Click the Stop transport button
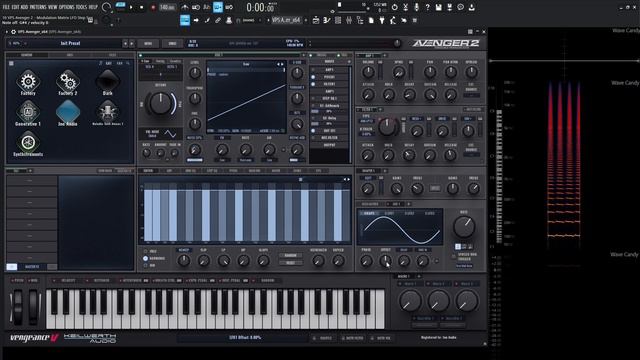Image resolution: width=640 pixels, height=360 pixels. [x=142, y=7]
